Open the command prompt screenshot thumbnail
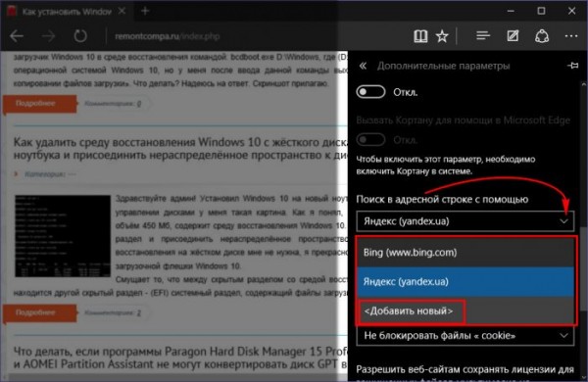 coord(63,236)
